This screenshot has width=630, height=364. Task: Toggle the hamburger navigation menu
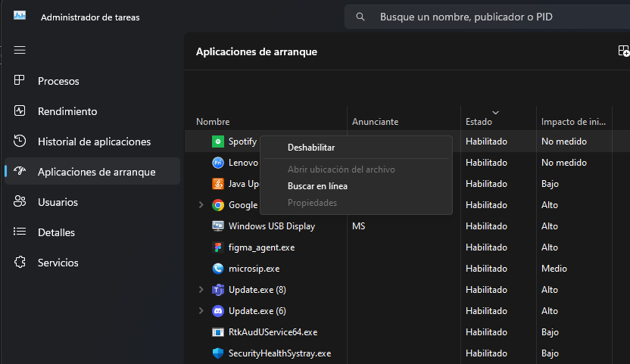(20, 50)
